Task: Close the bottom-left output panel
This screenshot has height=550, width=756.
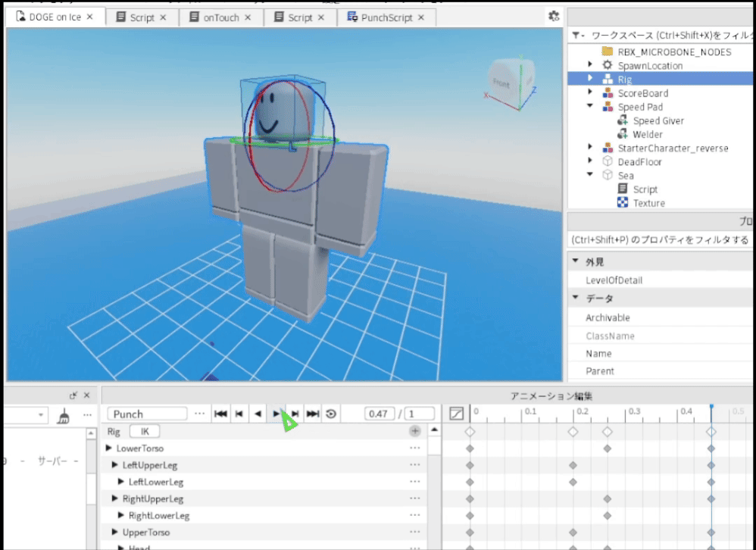Action: click(x=87, y=395)
